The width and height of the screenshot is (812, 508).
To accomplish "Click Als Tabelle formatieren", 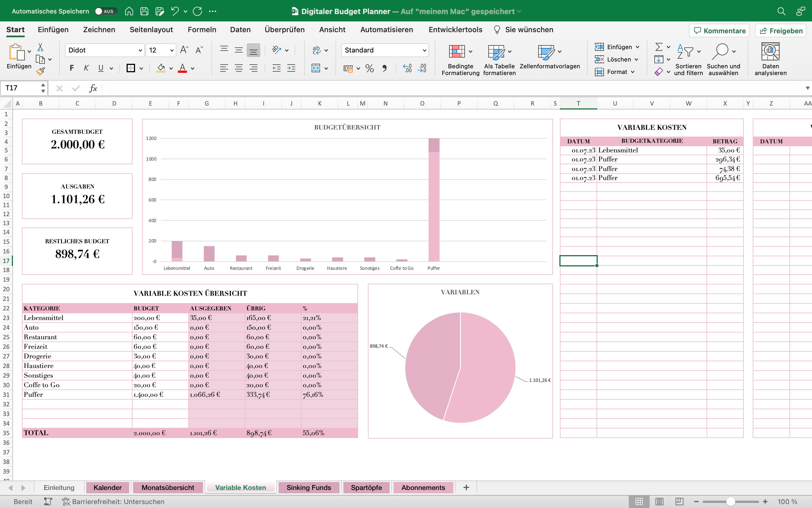I will (499, 60).
